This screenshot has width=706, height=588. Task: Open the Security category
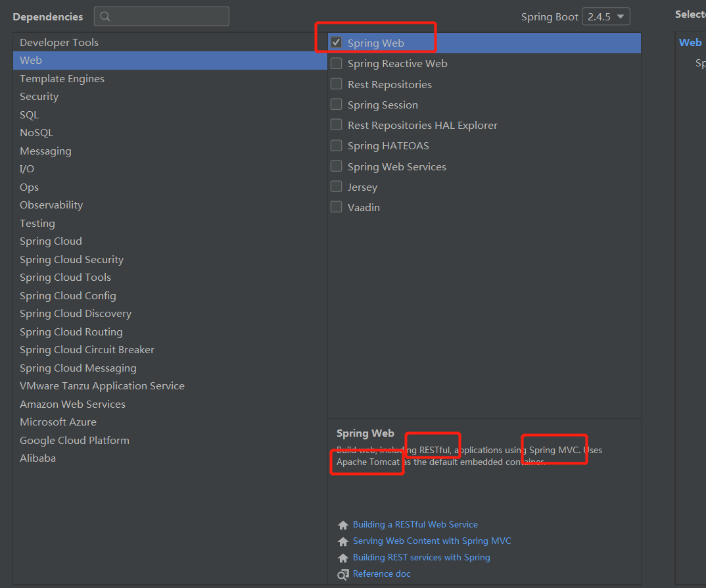click(x=170, y=97)
